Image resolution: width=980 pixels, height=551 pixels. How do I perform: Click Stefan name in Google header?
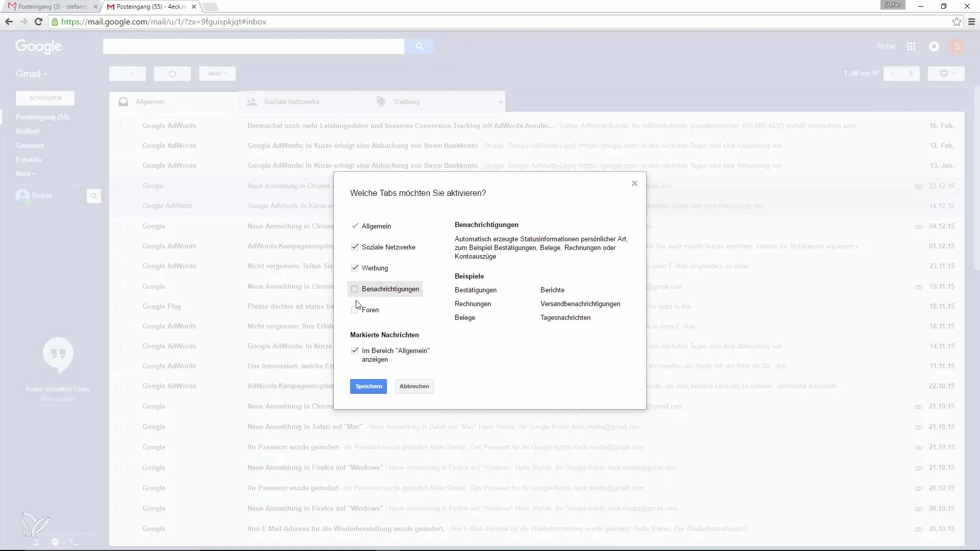(x=886, y=46)
